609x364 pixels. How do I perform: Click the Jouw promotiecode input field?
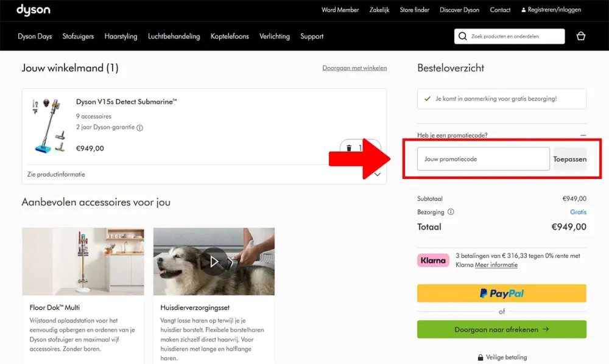(483, 159)
